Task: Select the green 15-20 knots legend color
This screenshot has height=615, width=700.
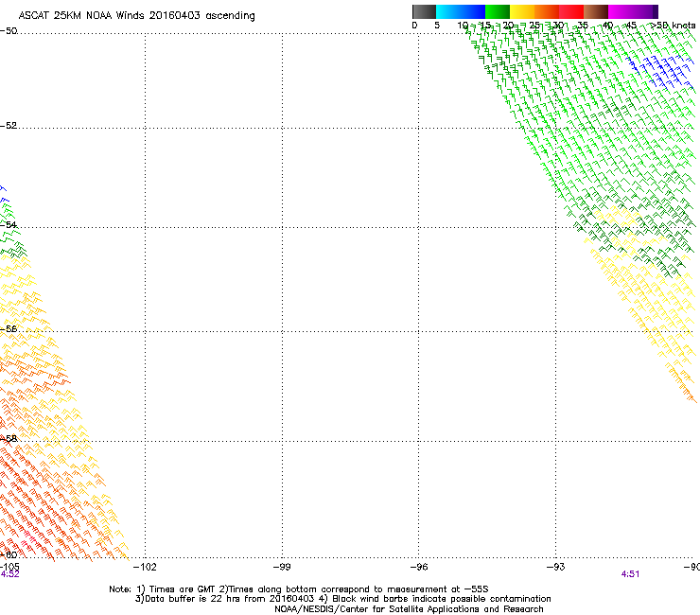Action: (498, 11)
